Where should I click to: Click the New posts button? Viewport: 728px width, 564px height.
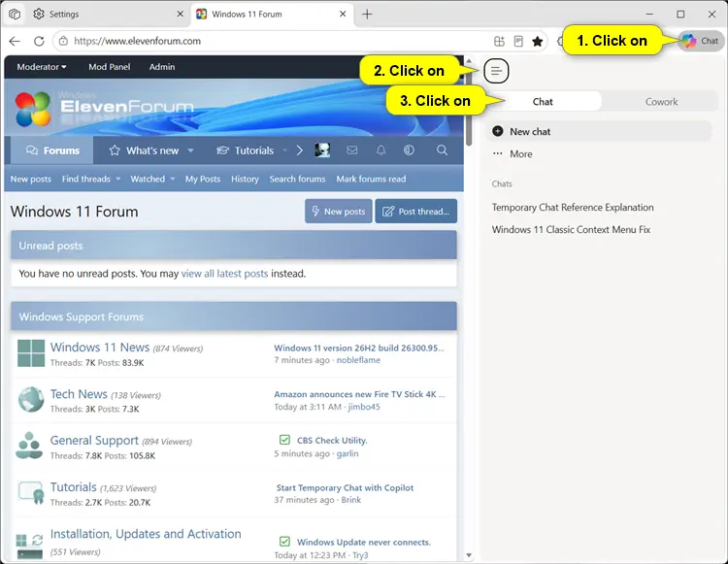coord(339,212)
